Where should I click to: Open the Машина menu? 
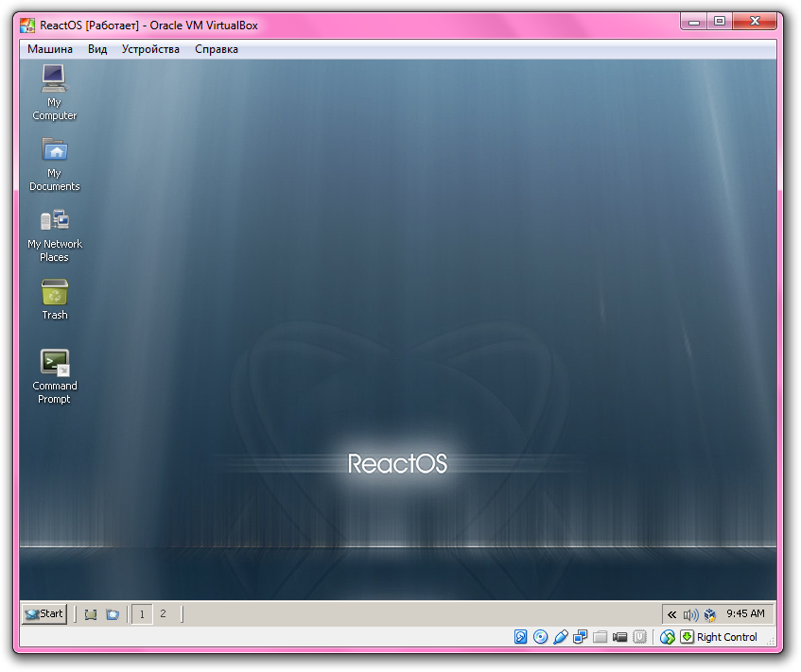[50, 49]
